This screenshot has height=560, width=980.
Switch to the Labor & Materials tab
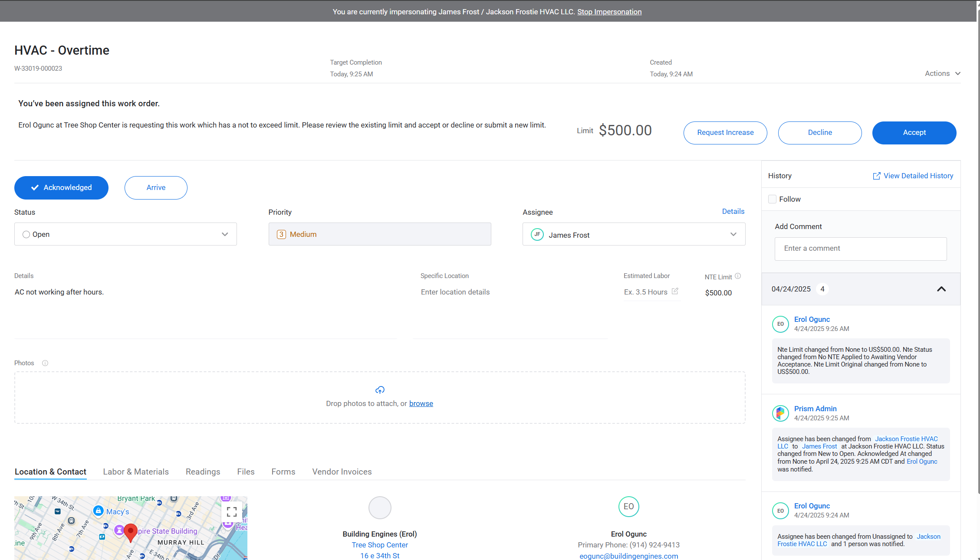click(136, 472)
